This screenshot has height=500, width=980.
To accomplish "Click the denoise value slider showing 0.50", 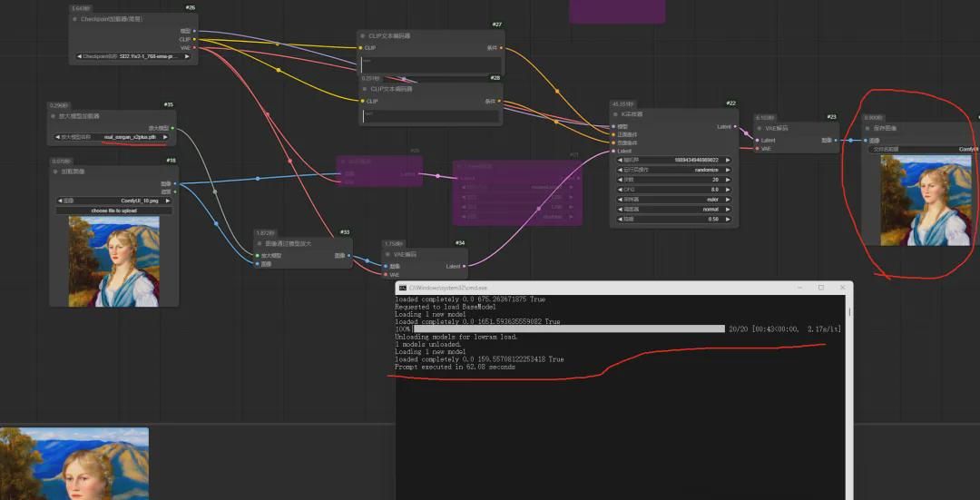I will coord(674,220).
